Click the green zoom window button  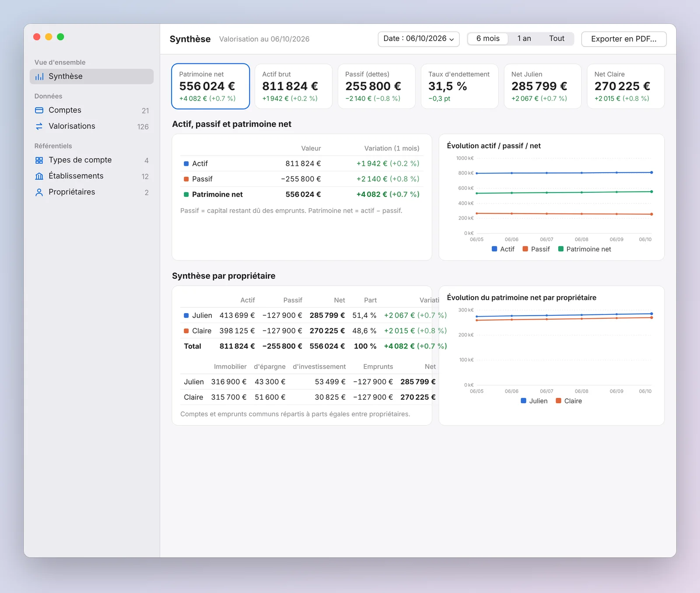[61, 37]
